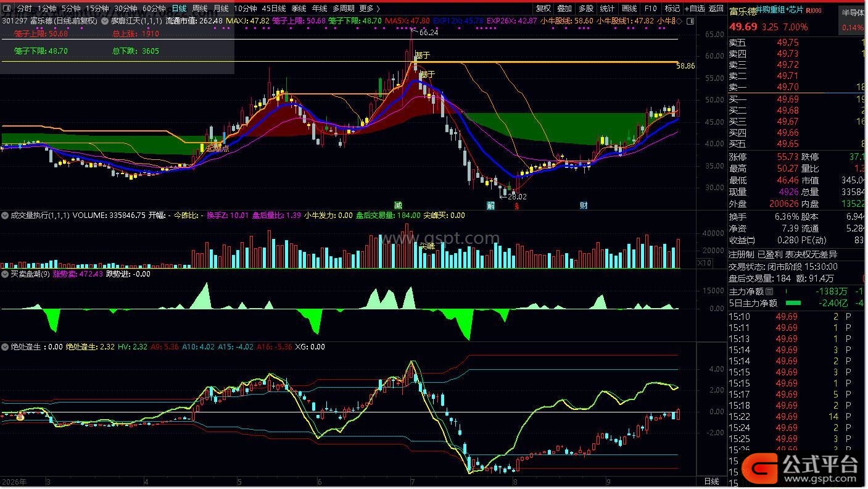Click the green 5日主力净额 bar
The width and height of the screenshot is (868, 489).
pos(793,303)
